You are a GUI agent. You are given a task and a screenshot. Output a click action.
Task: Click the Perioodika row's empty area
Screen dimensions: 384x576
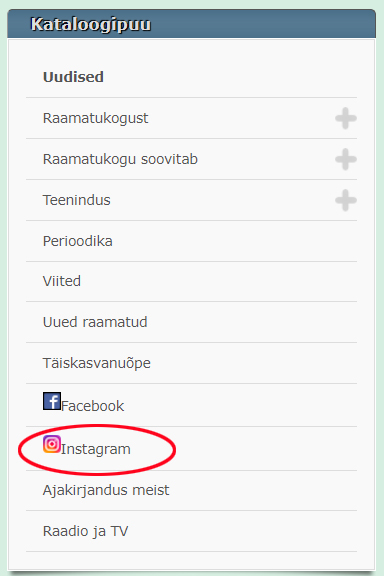pyautogui.click(x=234, y=241)
